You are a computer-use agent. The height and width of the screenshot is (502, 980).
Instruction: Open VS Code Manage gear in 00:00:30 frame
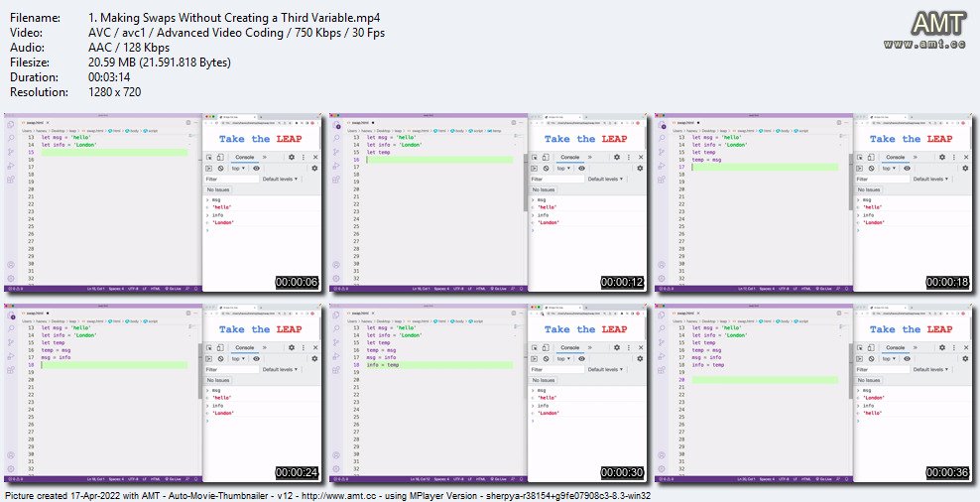pos(336,468)
